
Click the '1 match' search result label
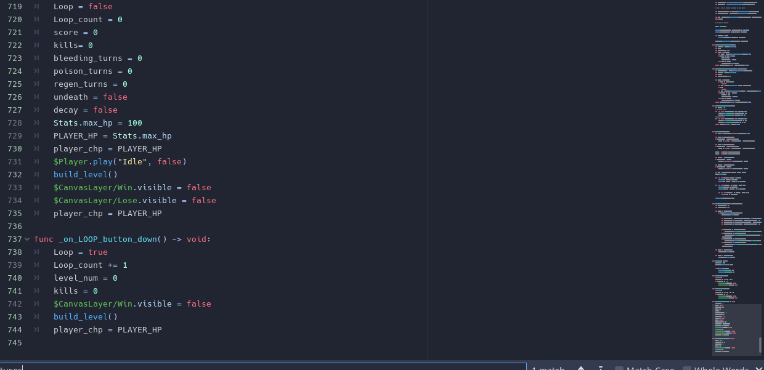coord(548,369)
